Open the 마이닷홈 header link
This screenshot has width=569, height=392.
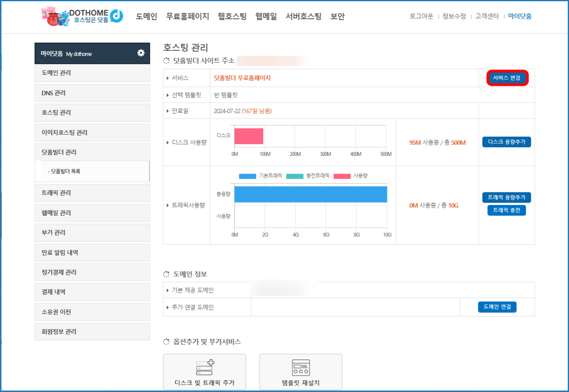point(520,16)
